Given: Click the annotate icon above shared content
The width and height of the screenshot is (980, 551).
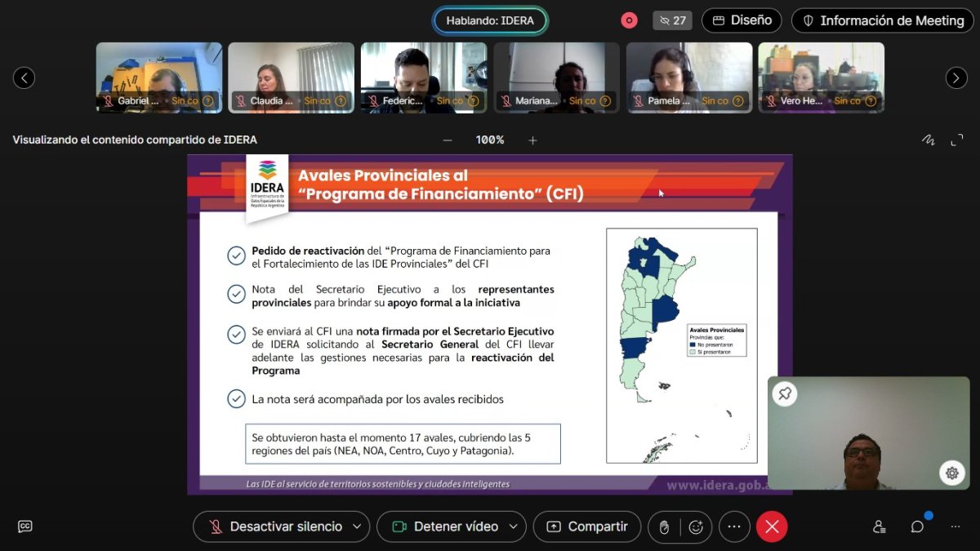Looking at the screenshot, I should (929, 140).
